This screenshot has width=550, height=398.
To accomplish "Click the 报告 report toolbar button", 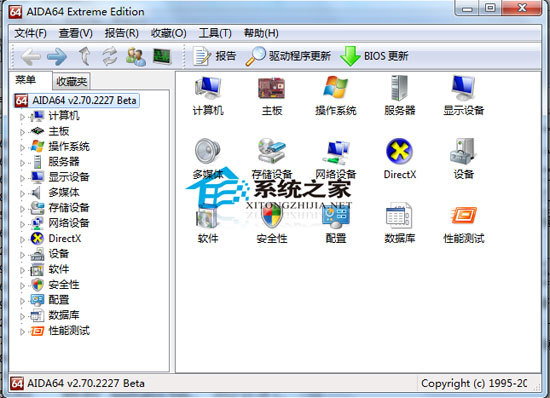I will point(214,56).
